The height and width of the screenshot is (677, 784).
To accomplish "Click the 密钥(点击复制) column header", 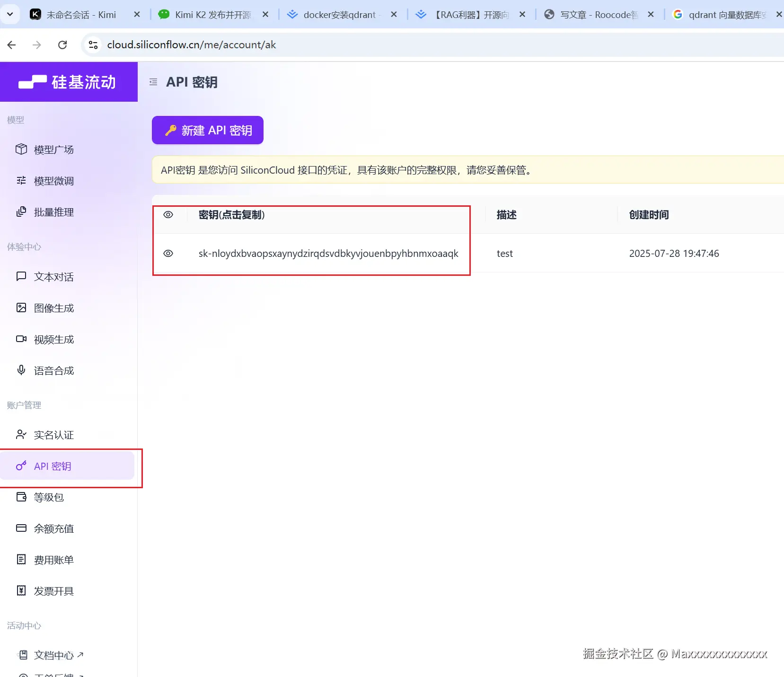I will (x=232, y=215).
